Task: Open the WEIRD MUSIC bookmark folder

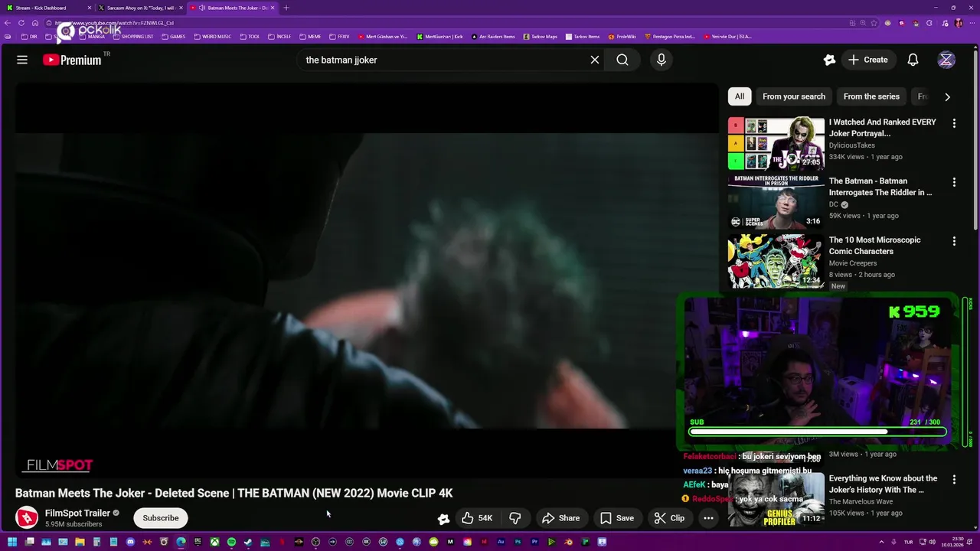Action: 213,37
